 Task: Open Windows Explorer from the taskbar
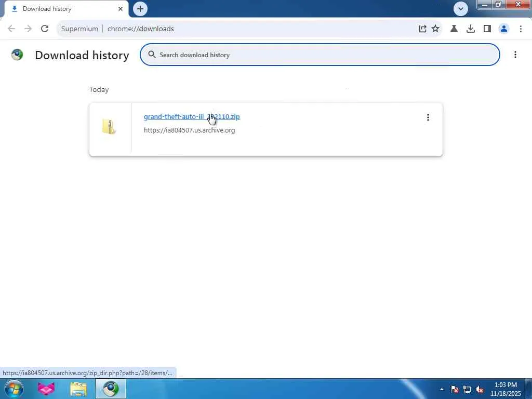click(x=78, y=389)
